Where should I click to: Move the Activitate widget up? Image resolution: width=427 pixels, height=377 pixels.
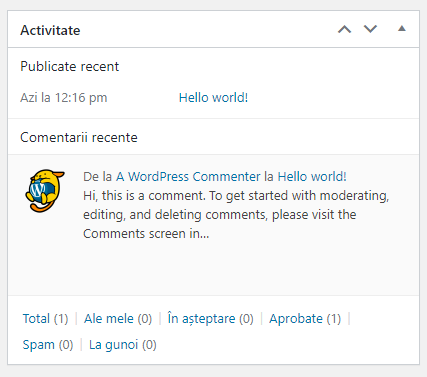(x=344, y=29)
